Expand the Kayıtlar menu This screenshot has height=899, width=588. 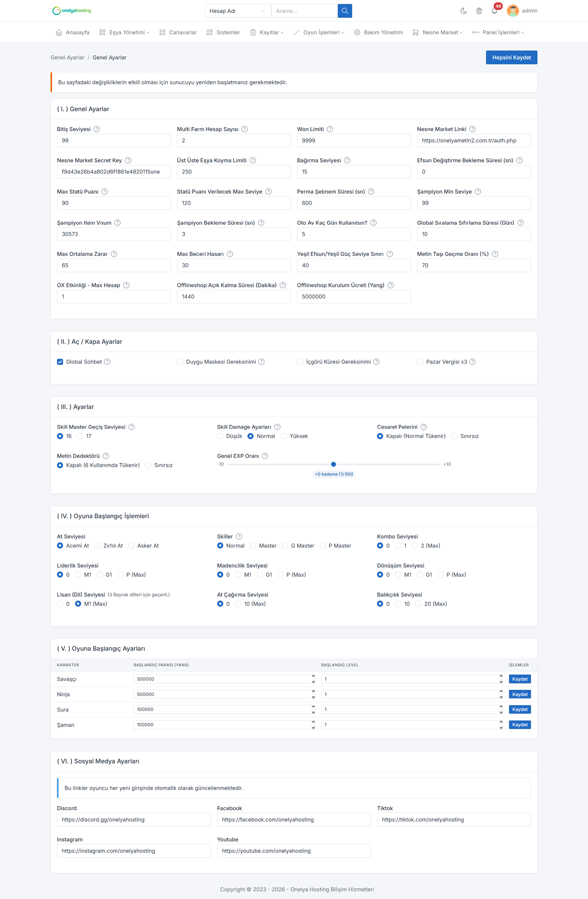point(267,32)
